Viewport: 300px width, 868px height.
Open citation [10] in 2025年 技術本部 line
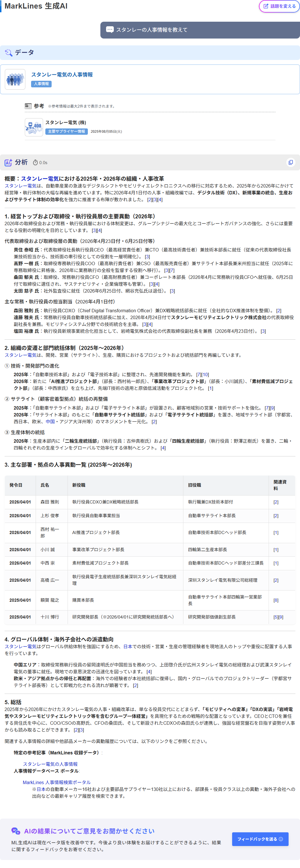(205, 375)
